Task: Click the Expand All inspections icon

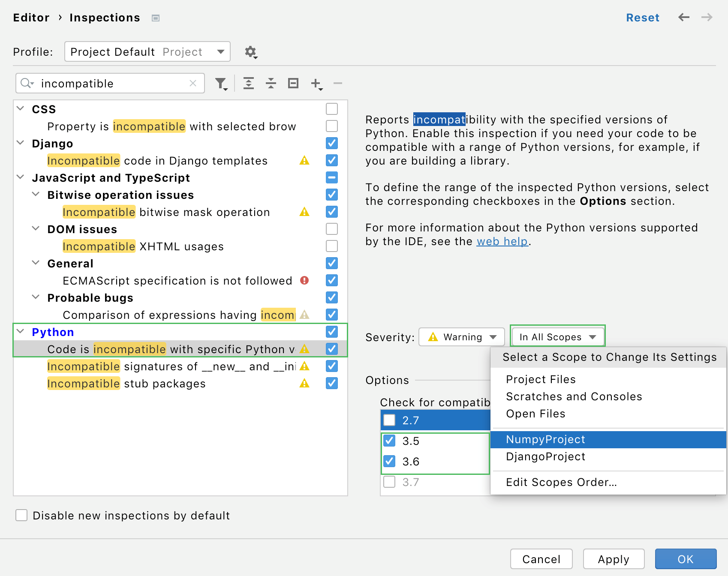Action: (249, 83)
